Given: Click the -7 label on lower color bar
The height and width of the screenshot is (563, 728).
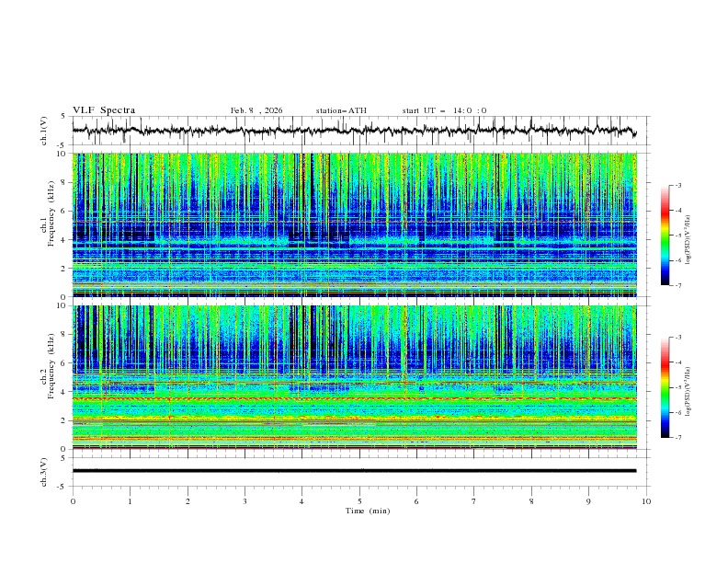Looking at the screenshot, I should [x=677, y=437].
